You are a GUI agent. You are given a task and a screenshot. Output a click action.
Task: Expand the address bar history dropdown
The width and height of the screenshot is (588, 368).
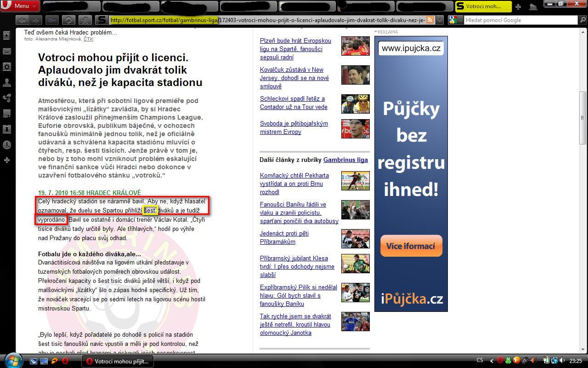(440, 20)
